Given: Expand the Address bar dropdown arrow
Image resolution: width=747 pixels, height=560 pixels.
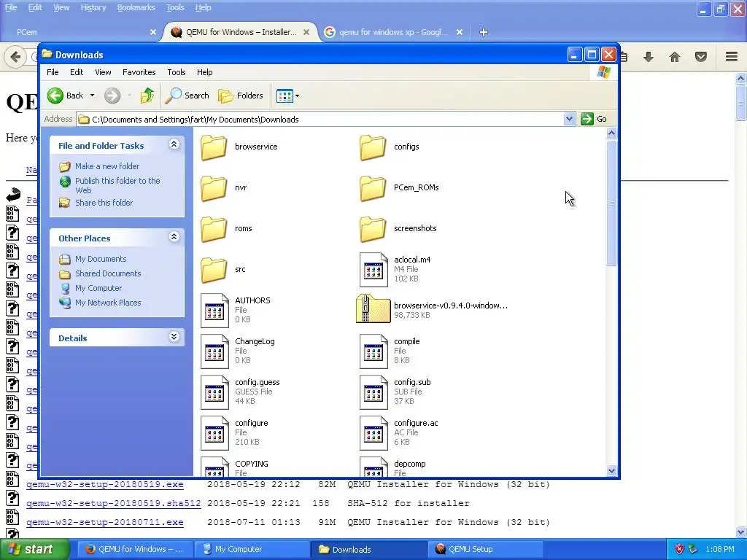Looking at the screenshot, I should pos(569,119).
